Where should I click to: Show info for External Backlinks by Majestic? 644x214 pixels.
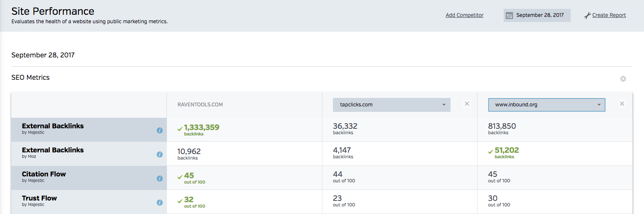click(x=160, y=130)
